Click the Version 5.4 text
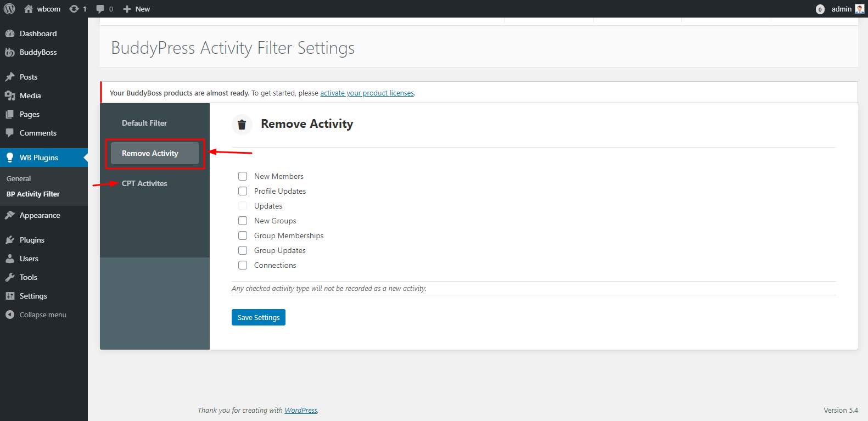This screenshot has height=421, width=868. point(841,410)
